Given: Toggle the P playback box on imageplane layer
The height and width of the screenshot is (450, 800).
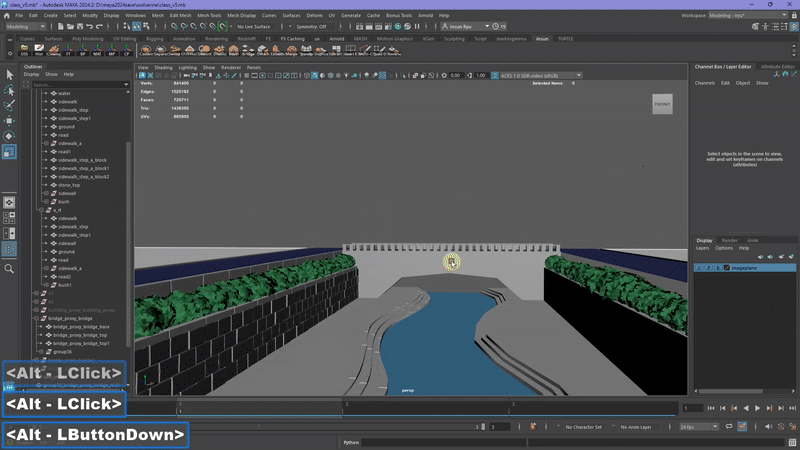Looking at the screenshot, I should [x=709, y=268].
